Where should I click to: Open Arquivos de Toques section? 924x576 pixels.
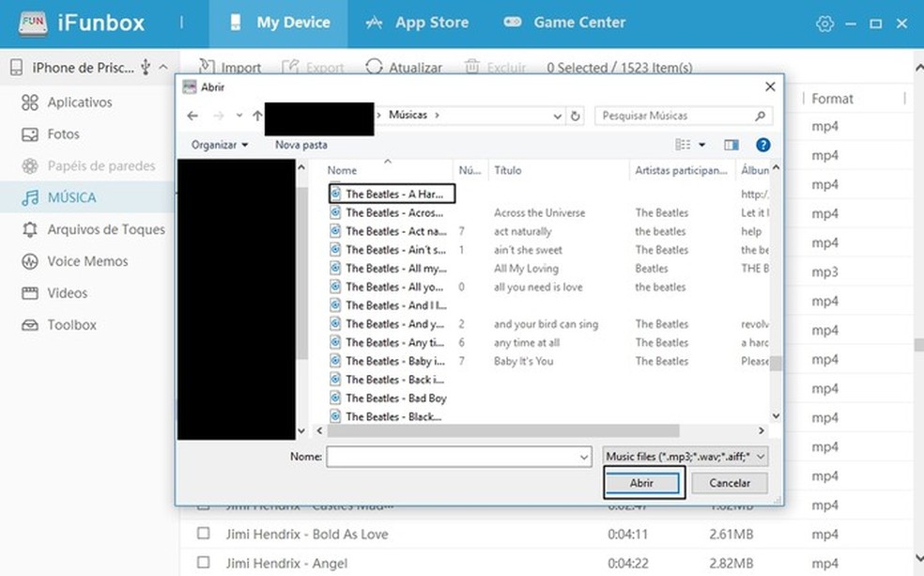pos(93,229)
